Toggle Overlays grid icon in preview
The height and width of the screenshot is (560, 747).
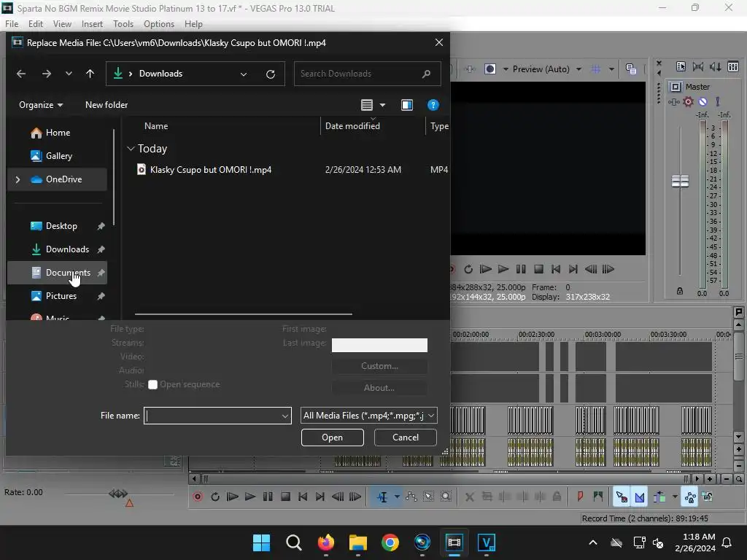point(596,69)
